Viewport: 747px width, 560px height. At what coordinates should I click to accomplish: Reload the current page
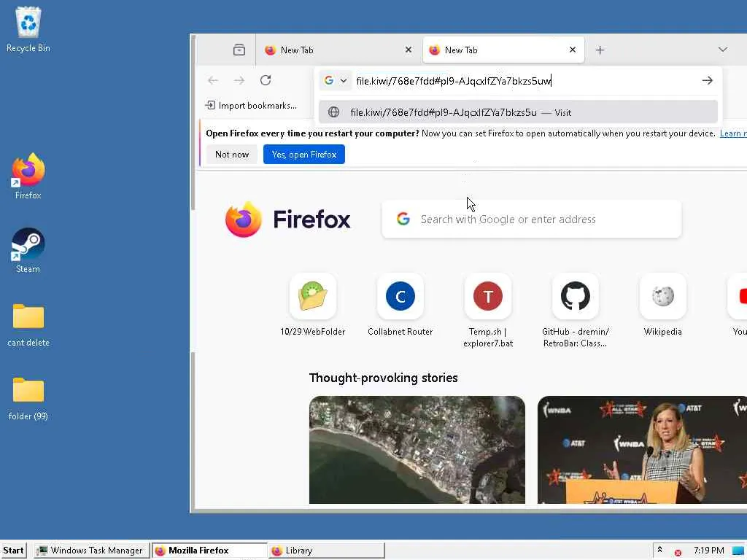(x=266, y=80)
